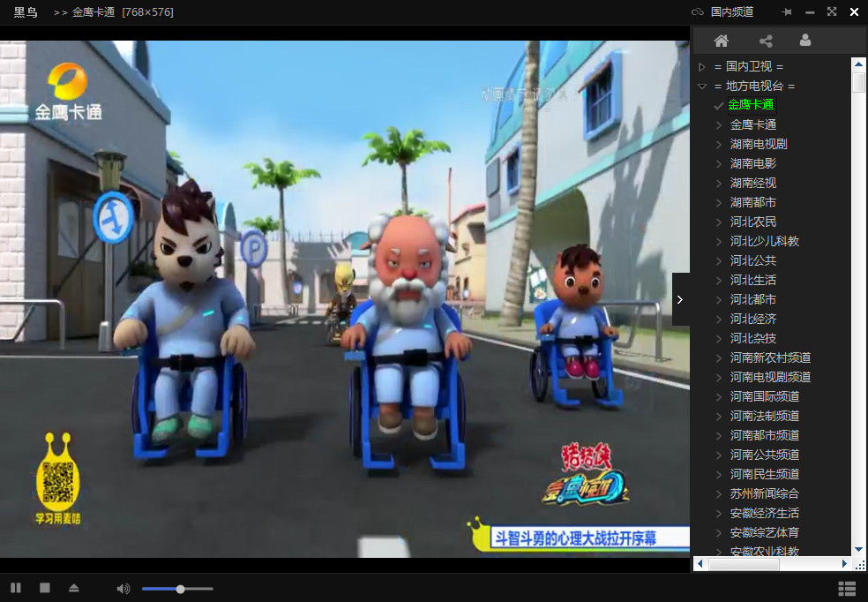The image size is (868, 602).
Task: Toggle fullscreen mode icon
Action: tap(832, 11)
